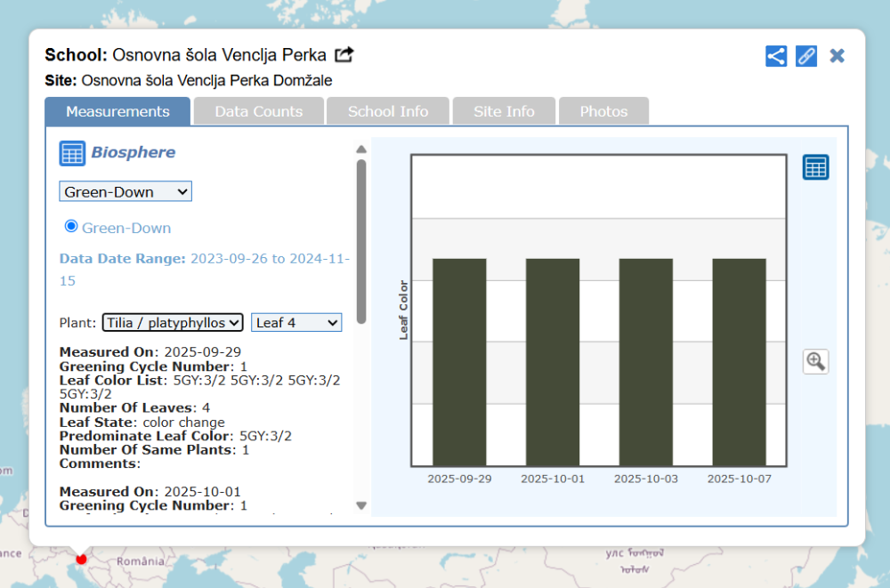Close the school info popup
The width and height of the screenshot is (890, 588).
click(837, 56)
